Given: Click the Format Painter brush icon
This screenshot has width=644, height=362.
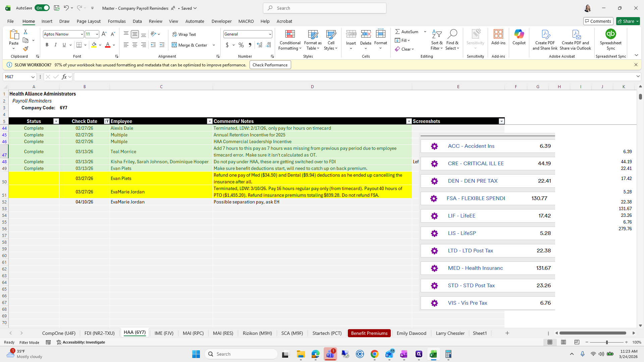Looking at the screenshot, I should 25,49.
